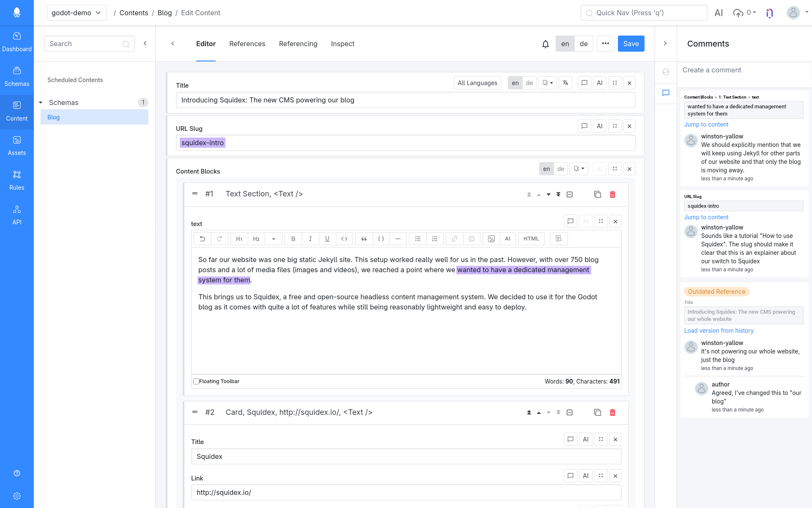Open the godot-demo app dropdown

77,13
